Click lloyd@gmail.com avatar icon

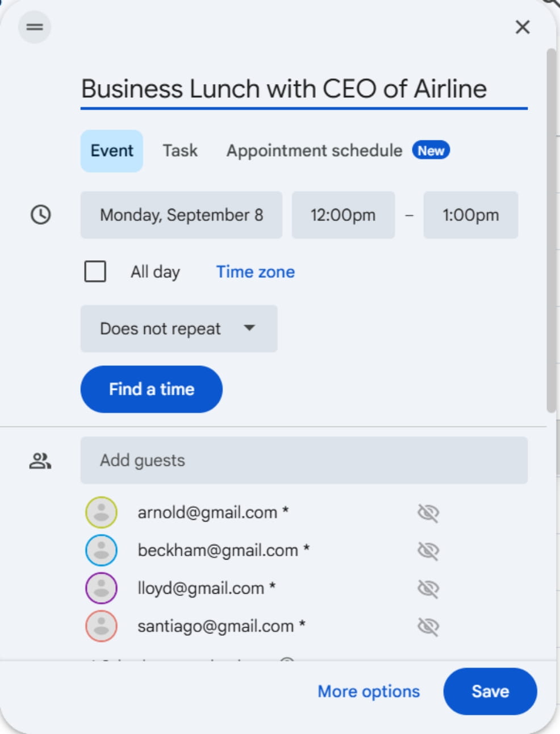pos(101,588)
